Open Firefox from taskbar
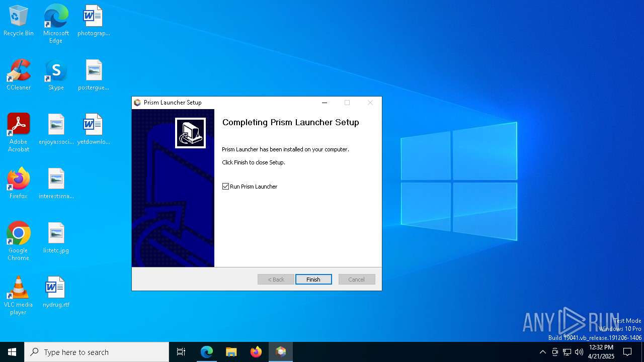 pos(256,352)
